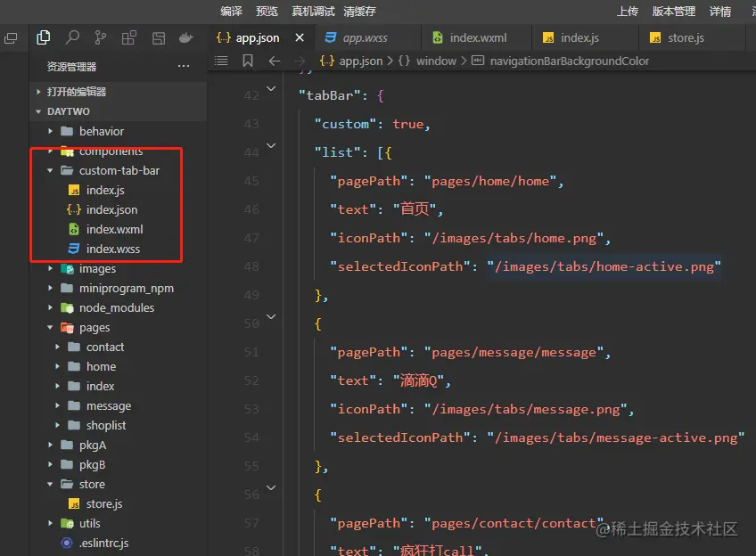The width and height of the screenshot is (756, 556).
Task: Click the window restore icon at far left
Action: pos(11,38)
